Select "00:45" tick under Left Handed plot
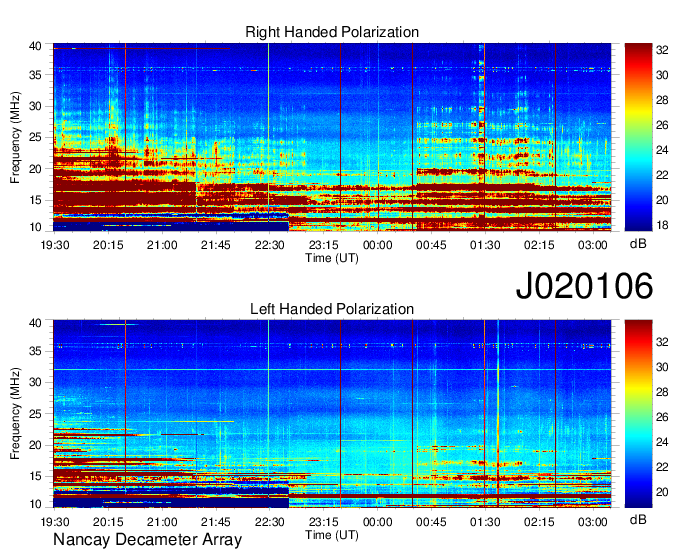Screen dimensions: 680x552 431,522
